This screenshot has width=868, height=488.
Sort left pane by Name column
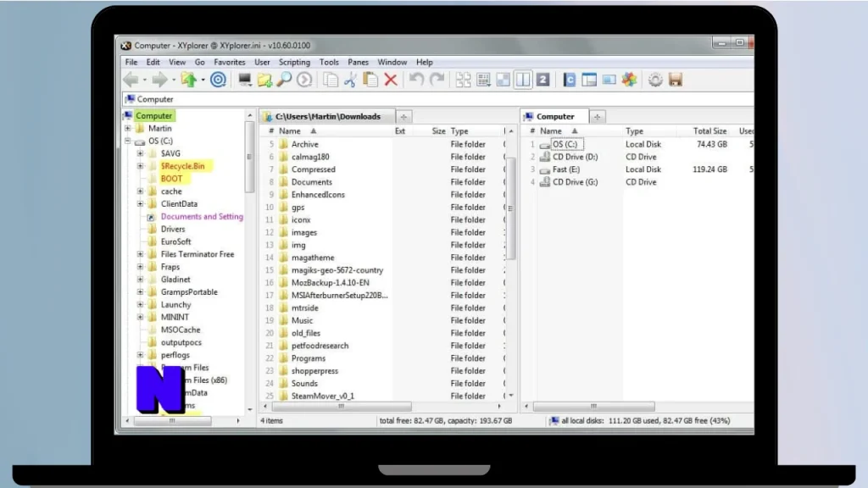coord(290,131)
